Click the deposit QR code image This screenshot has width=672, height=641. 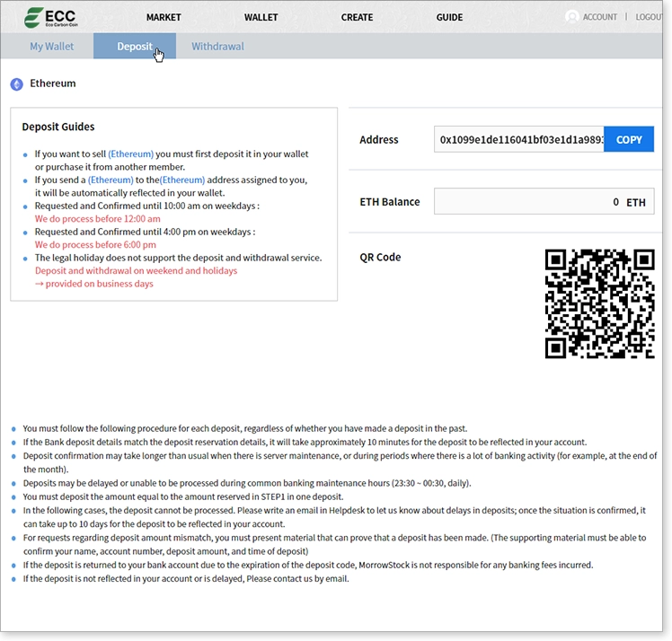point(599,303)
